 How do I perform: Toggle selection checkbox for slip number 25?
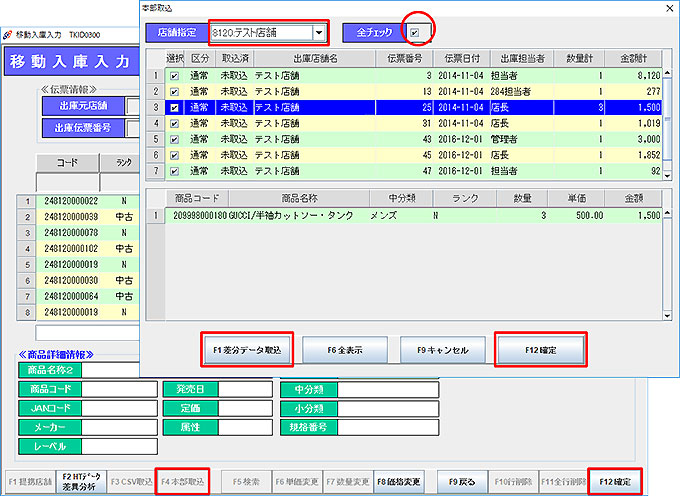(174, 108)
